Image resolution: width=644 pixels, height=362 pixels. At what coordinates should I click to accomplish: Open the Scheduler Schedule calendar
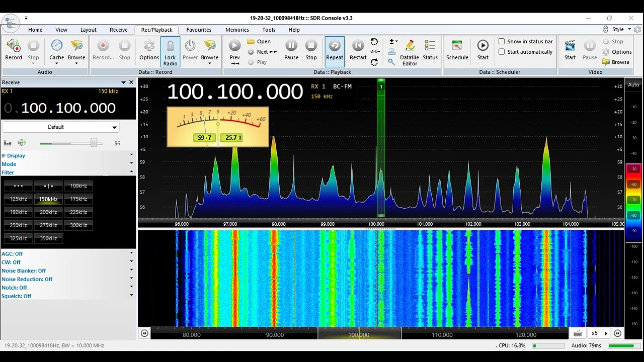[x=457, y=50]
